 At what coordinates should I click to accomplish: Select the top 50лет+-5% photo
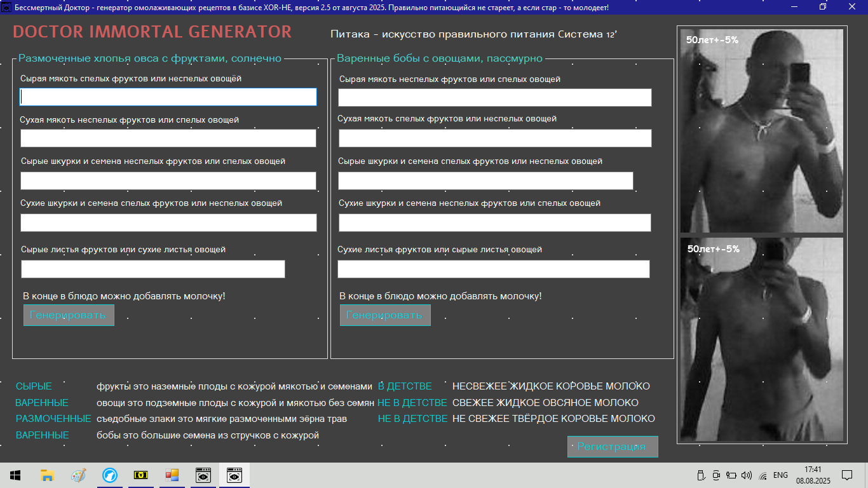pyautogui.click(x=761, y=131)
